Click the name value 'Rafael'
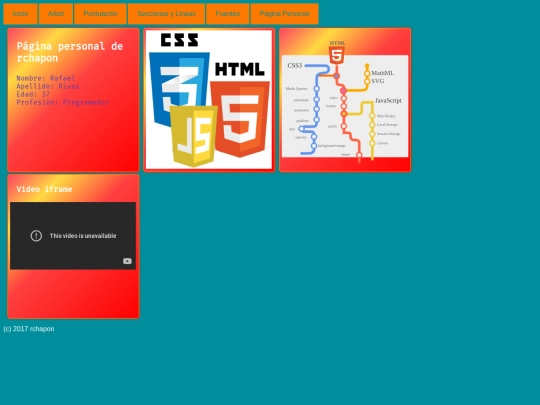This screenshot has height=405, width=540. coord(63,78)
